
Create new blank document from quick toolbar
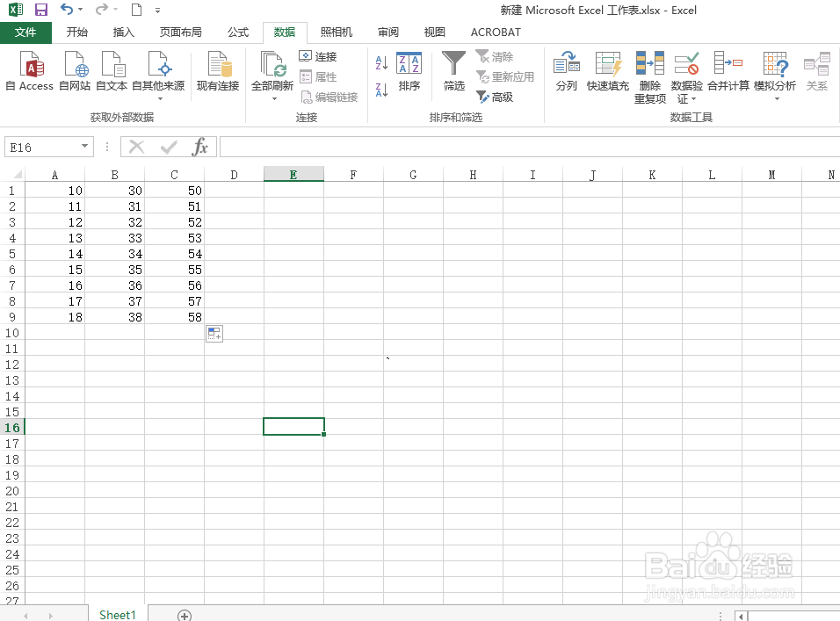pyautogui.click(x=136, y=10)
